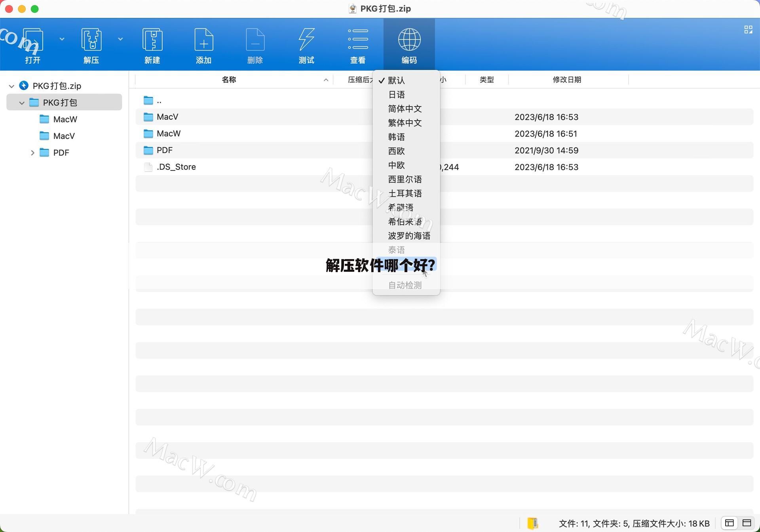Select the .DS_Store file row
Screen dimensions: 760x532
[444, 167]
